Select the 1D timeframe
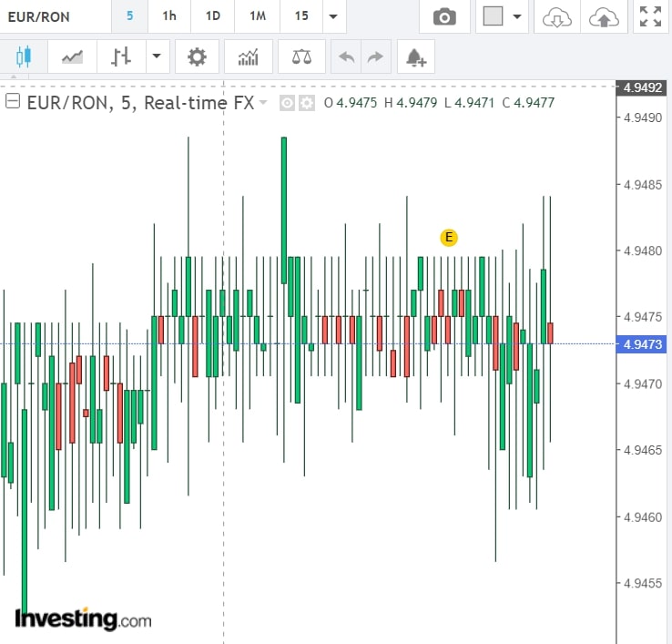The height and width of the screenshot is (644, 672). pyautogui.click(x=212, y=16)
